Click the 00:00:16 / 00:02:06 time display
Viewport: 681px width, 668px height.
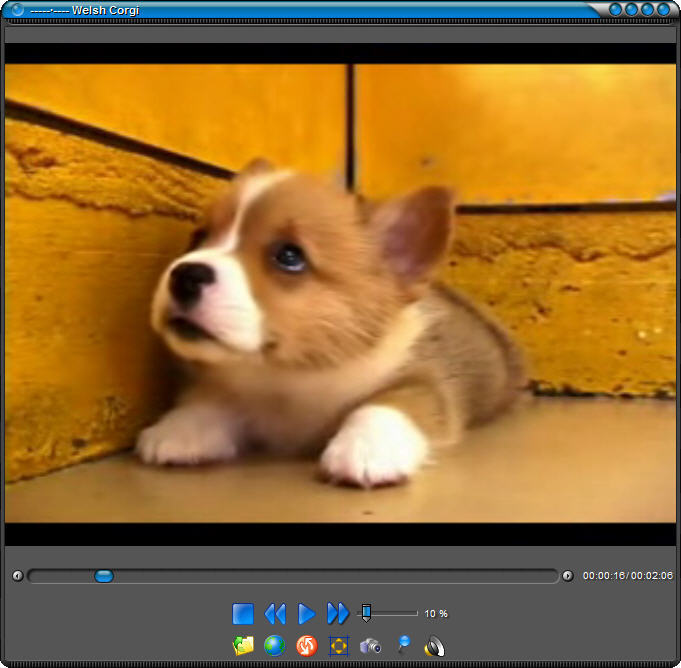click(628, 576)
